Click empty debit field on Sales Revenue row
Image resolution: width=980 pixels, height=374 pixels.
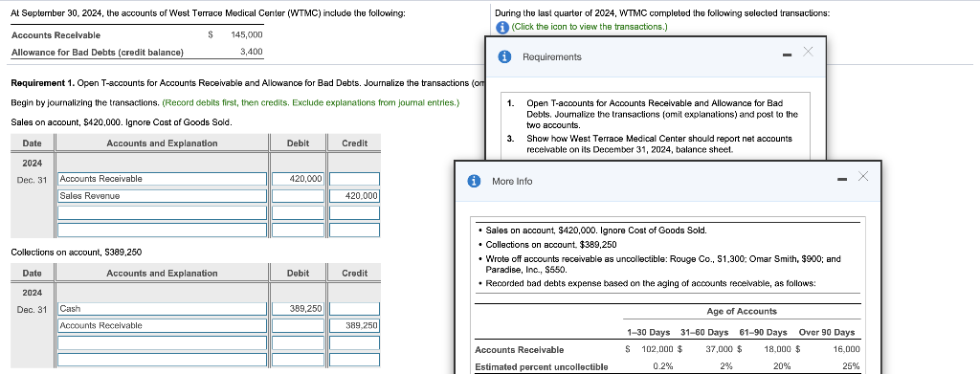(x=298, y=196)
